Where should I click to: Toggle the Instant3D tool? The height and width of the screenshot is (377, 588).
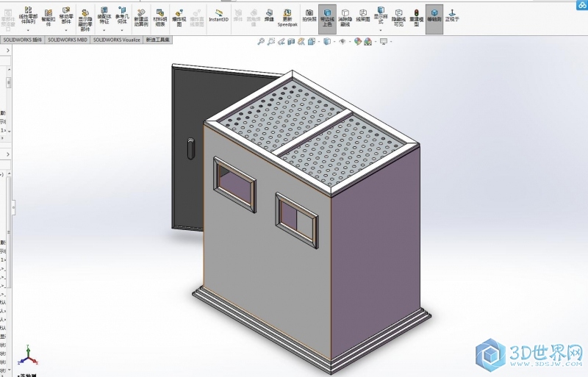[x=218, y=15]
